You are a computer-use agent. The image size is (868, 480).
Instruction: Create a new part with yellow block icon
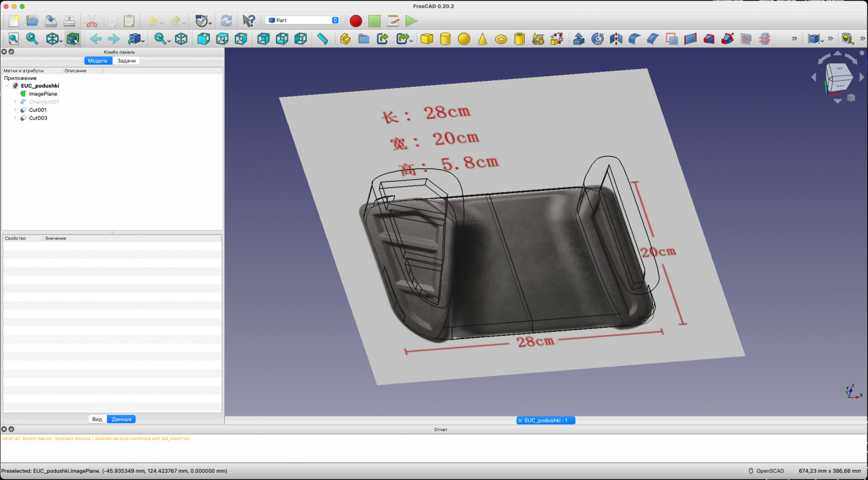(x=345, y=38)
